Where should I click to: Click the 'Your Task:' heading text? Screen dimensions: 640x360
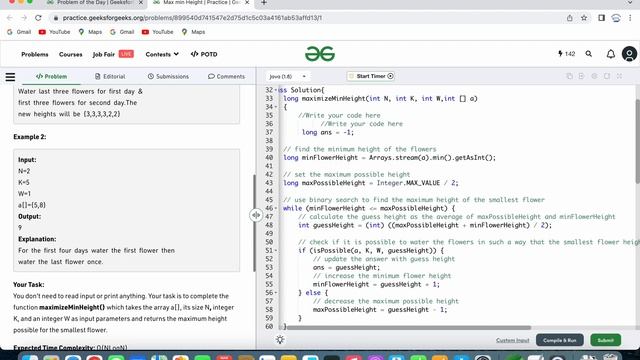pyautogui.click(x=29, y=284)
